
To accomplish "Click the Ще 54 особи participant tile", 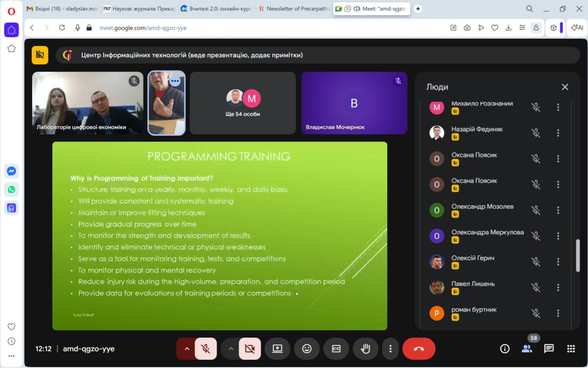I will coord(243,103).
